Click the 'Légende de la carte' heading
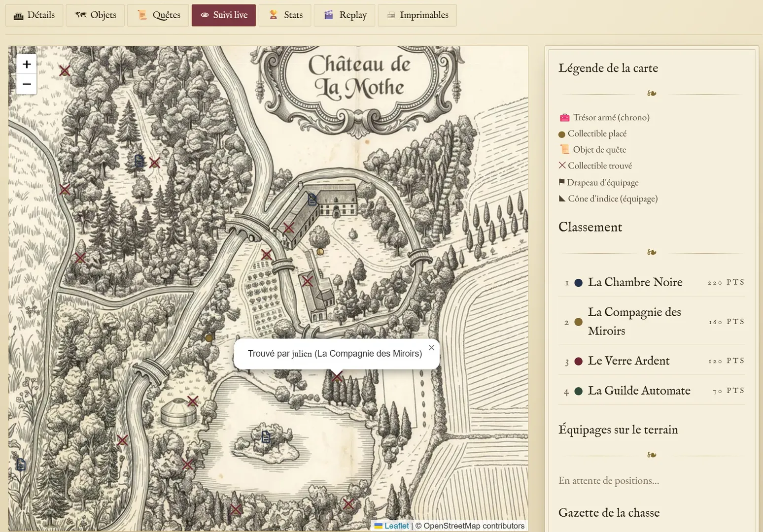763x532 pixels. pos(608,68)
